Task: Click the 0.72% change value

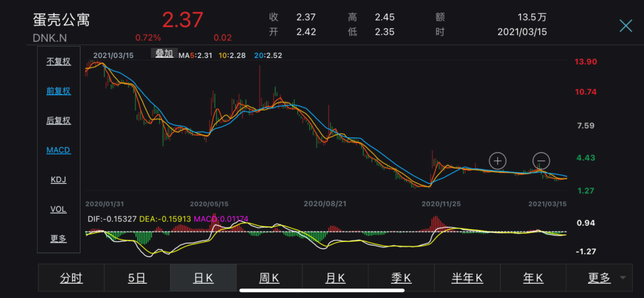Action: [x=148, y=38]
